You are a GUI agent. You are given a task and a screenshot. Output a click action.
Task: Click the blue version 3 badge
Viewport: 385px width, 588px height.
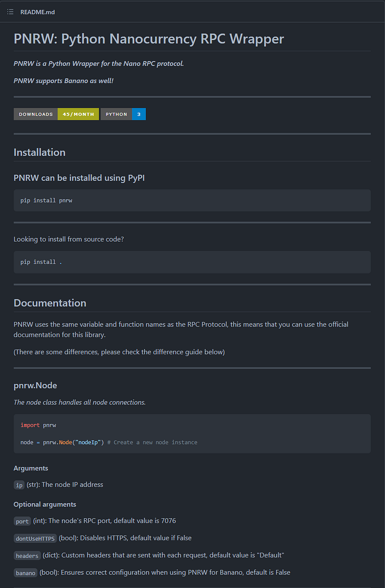[139, 114]
